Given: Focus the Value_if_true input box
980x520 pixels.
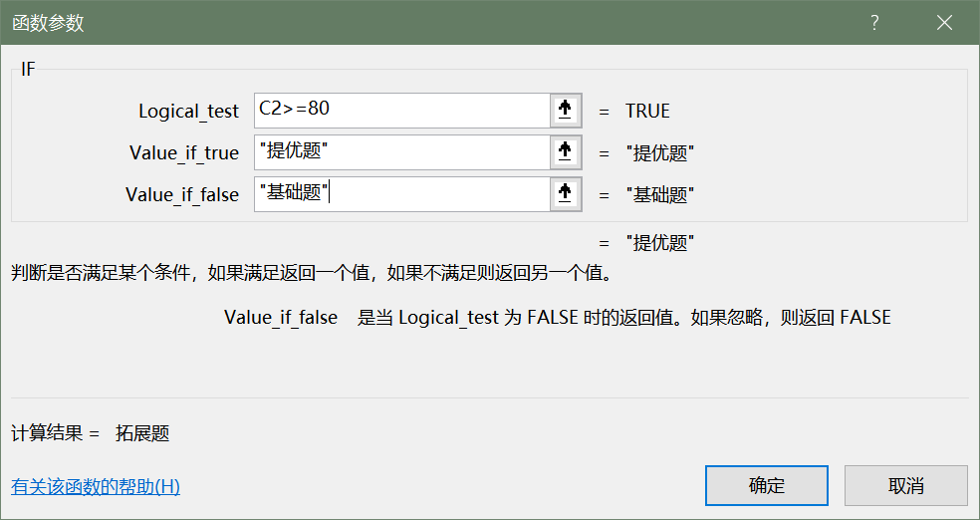Looking at the screenshot, I should [401, 152].
